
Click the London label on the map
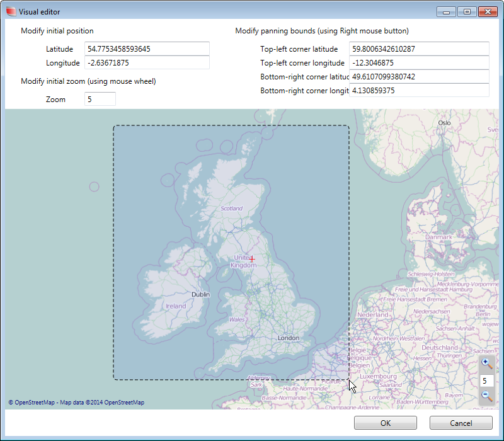(x=289, y=338)
